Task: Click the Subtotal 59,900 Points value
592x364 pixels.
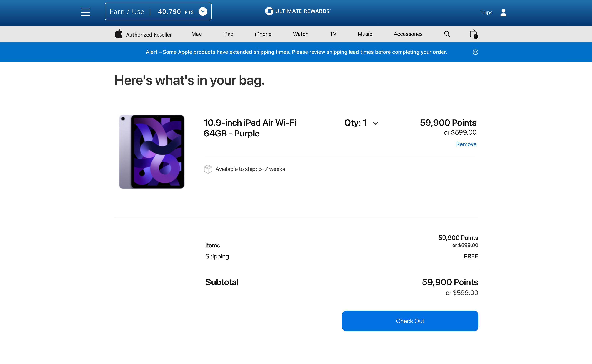Action: [450, 282]
